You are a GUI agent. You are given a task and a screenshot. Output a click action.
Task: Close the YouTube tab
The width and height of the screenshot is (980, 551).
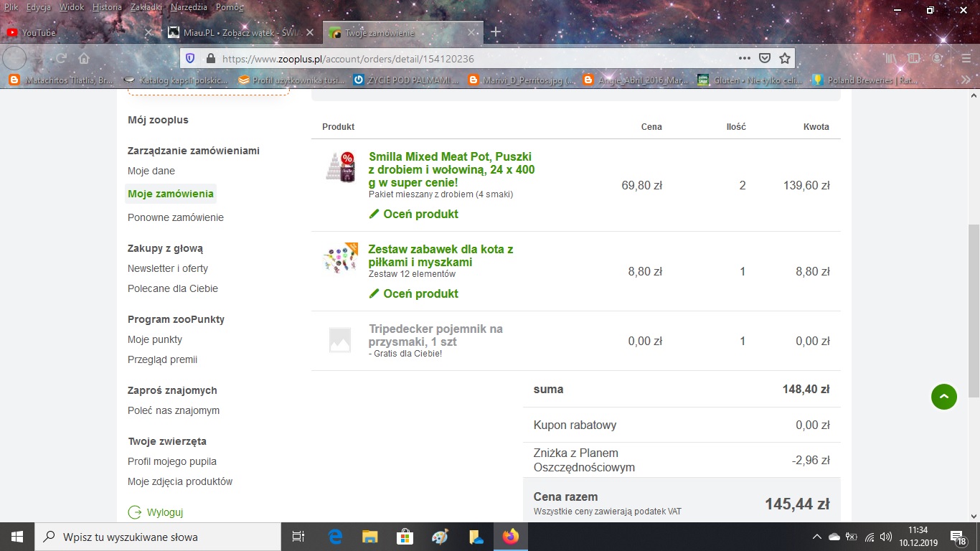[149, 33]
